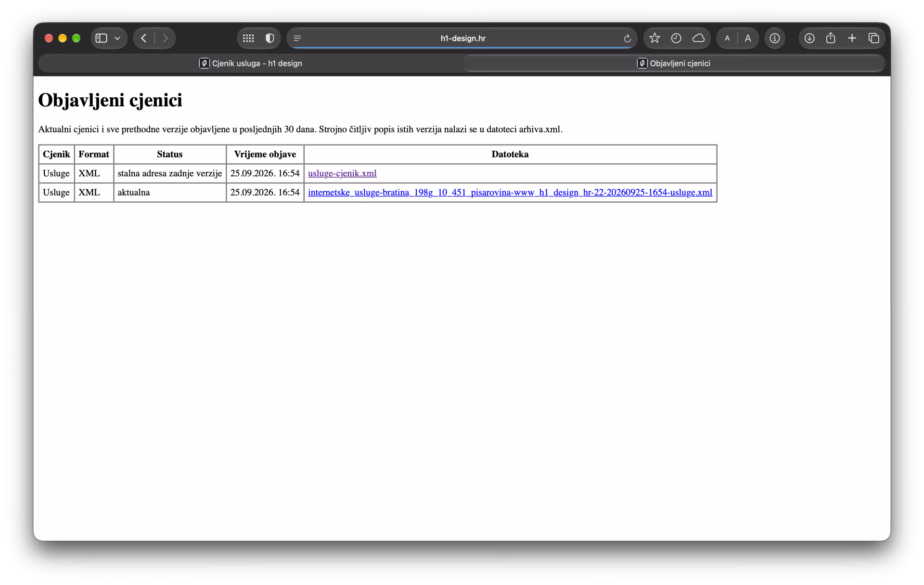The image size is (924, 585).
Task: Open the internetske_usluge-bratina long XML file link
Action: (510, 192)
